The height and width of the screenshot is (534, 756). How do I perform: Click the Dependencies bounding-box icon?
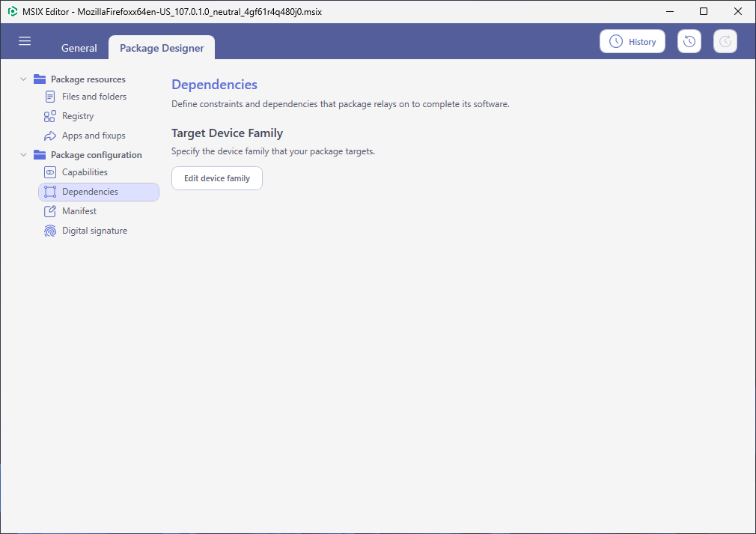click(x=49, y=192)
